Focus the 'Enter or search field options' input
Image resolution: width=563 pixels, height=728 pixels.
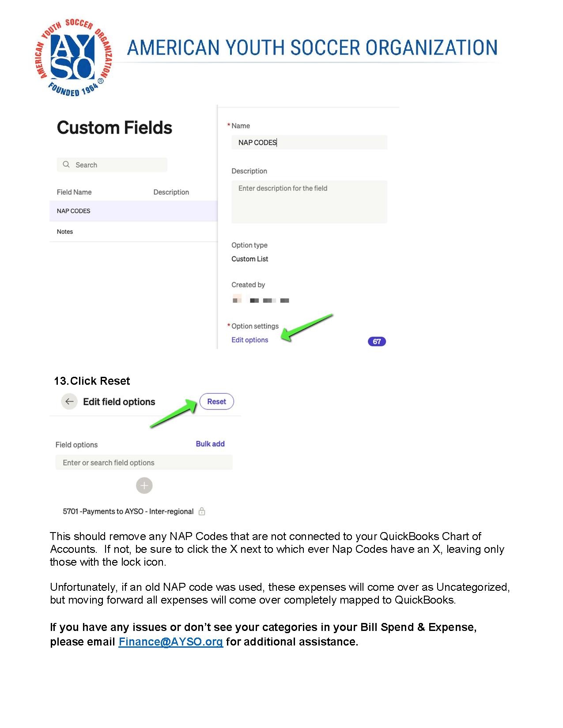tap(144, 463)
